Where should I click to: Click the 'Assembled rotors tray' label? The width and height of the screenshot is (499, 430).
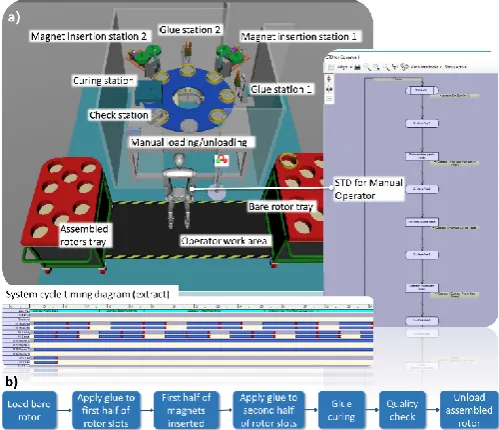[x=84, y=235]
